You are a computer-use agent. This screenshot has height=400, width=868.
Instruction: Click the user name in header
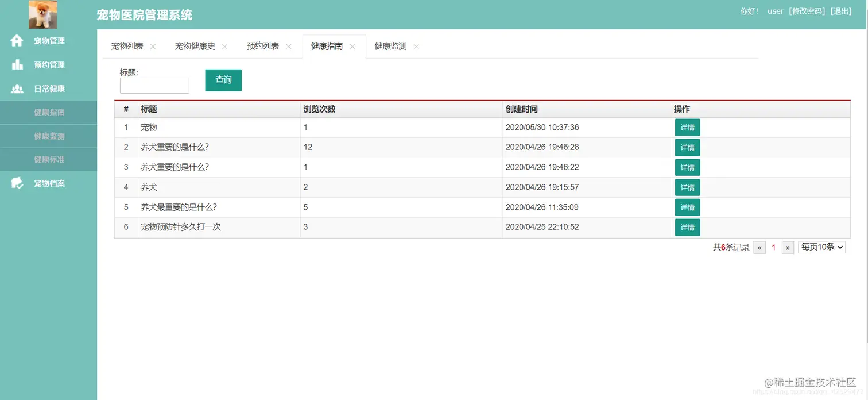tap(775, 11)
